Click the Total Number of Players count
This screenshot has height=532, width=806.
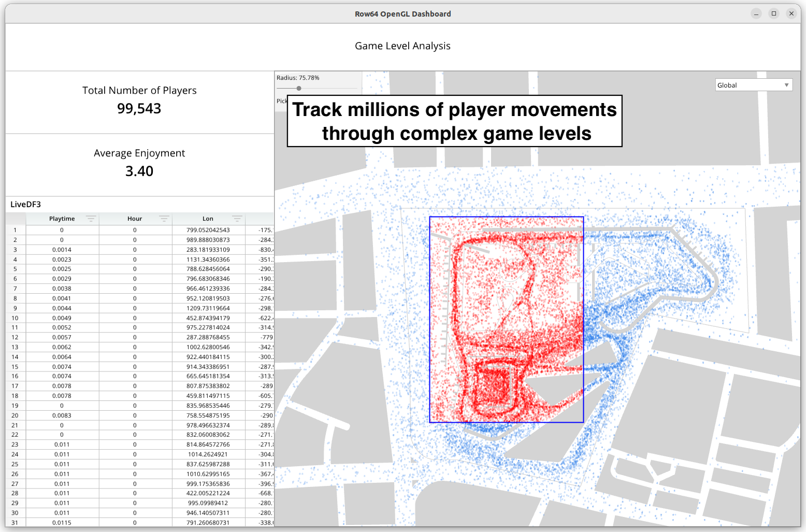(x=139, y=108)
